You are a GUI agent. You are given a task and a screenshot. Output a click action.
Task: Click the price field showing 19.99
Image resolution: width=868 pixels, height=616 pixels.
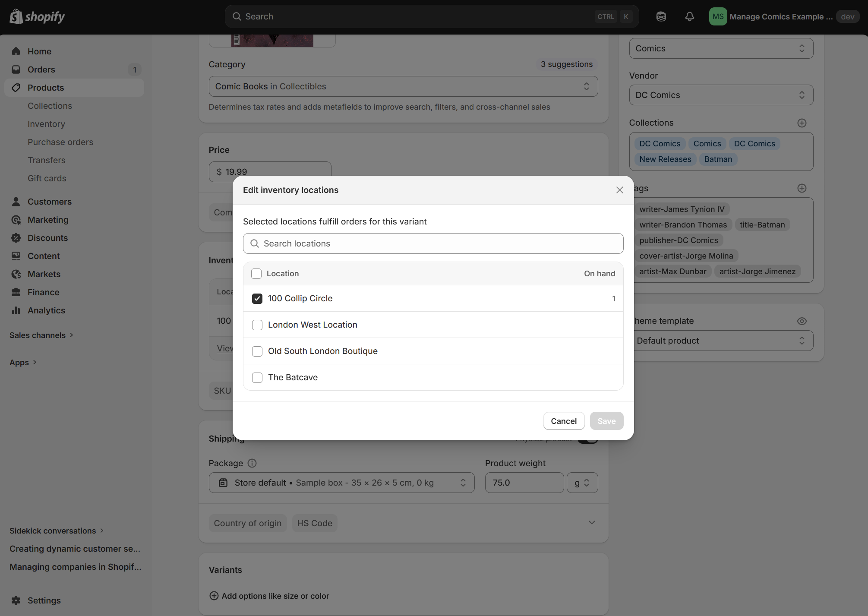coord(270,172)
